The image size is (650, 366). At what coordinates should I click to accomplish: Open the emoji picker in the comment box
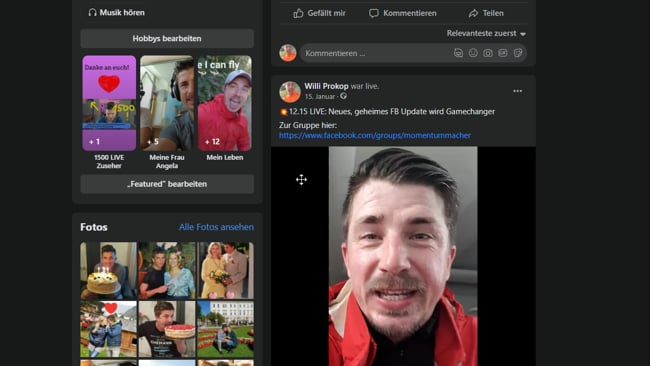click(x=473, y=53)
